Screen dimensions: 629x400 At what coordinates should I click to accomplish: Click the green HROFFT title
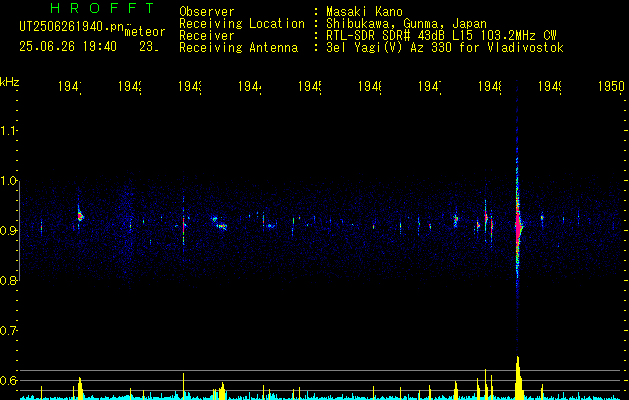(x=102, y=8)
